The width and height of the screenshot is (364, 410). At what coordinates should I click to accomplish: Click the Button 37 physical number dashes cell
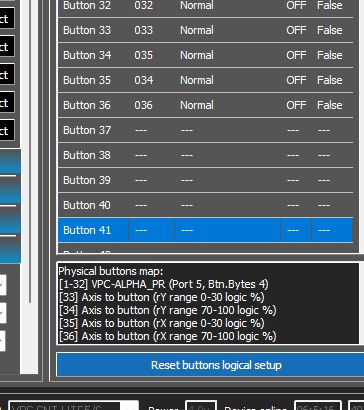[x=141, y=130]
